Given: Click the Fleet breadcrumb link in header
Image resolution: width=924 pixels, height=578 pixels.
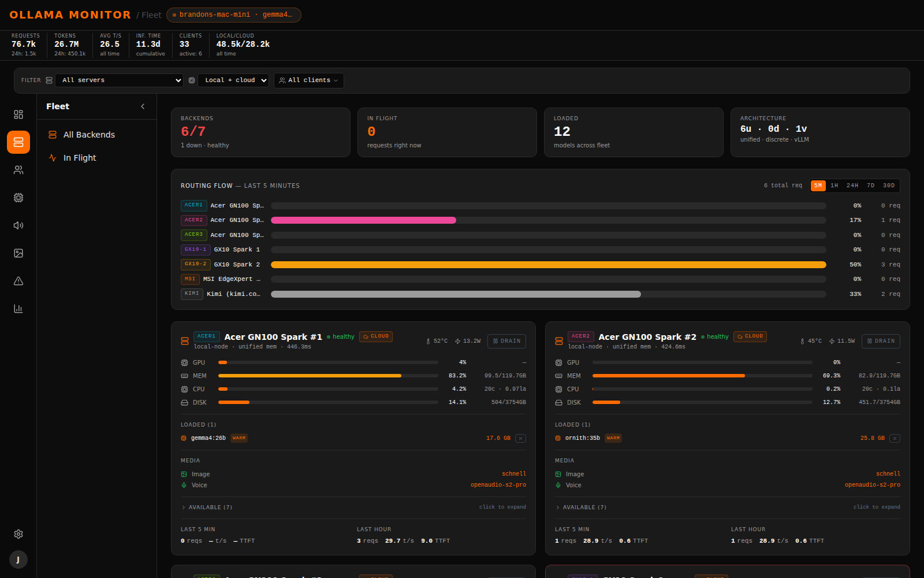Looking at the screenshot, I should coord(151,15).
